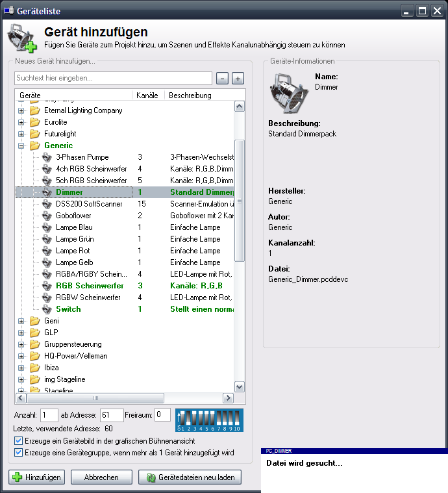The image size is (448, 493).
Task: Expand the HQ-Power/Velleman folder
Action: 21,356
